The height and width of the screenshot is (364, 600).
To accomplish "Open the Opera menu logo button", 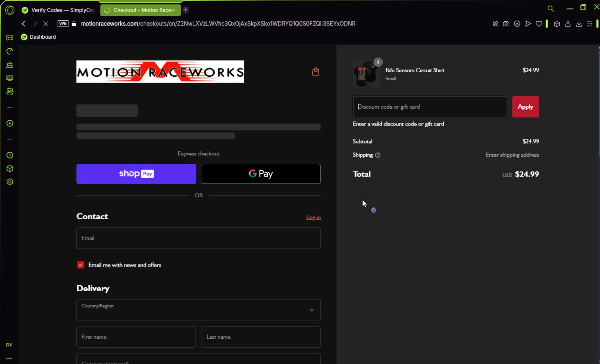I will click(x=10, y=10).
